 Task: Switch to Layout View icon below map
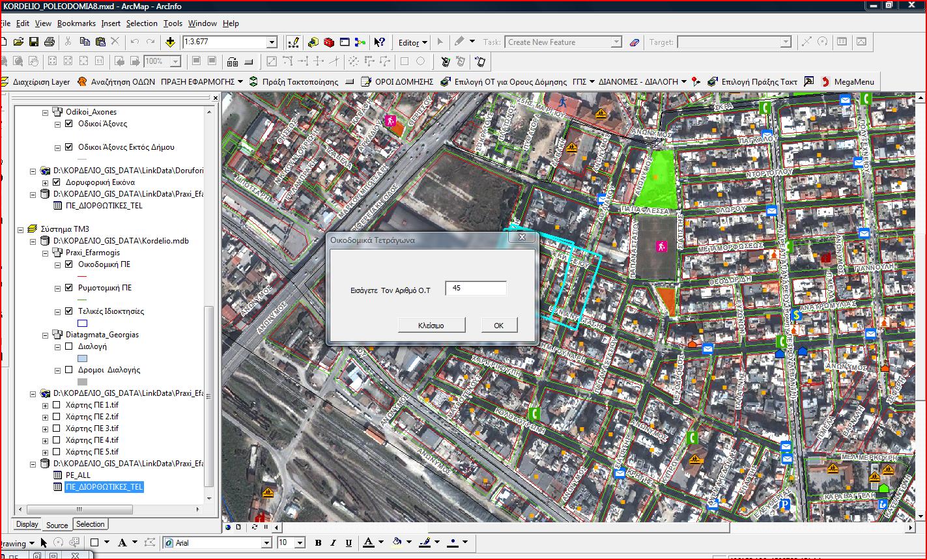238,527
